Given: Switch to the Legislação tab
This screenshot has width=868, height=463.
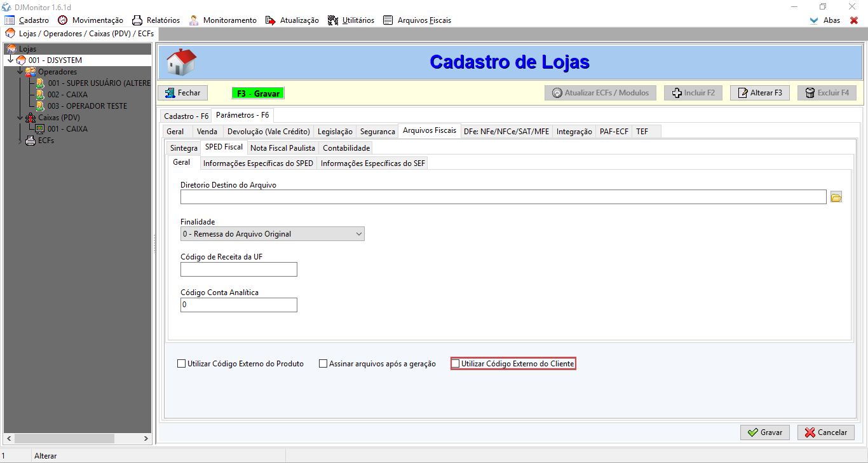Looking at the screenshot, I should (335, 132).
